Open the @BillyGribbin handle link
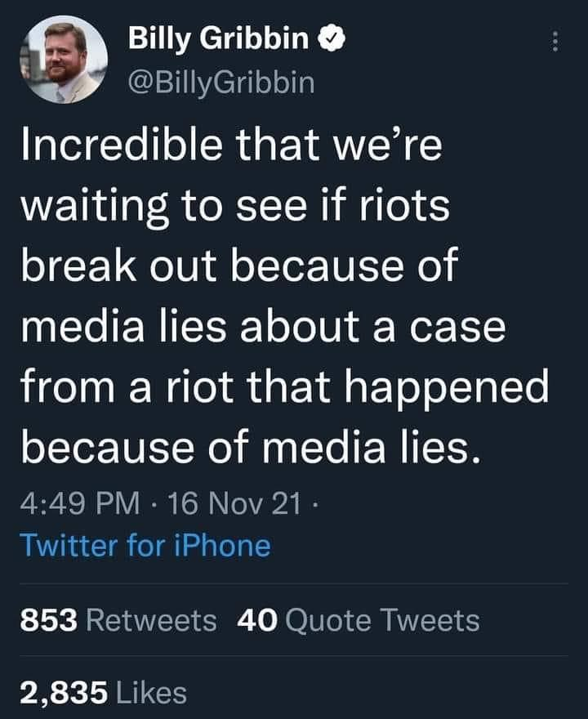 [x=221, y=82]
